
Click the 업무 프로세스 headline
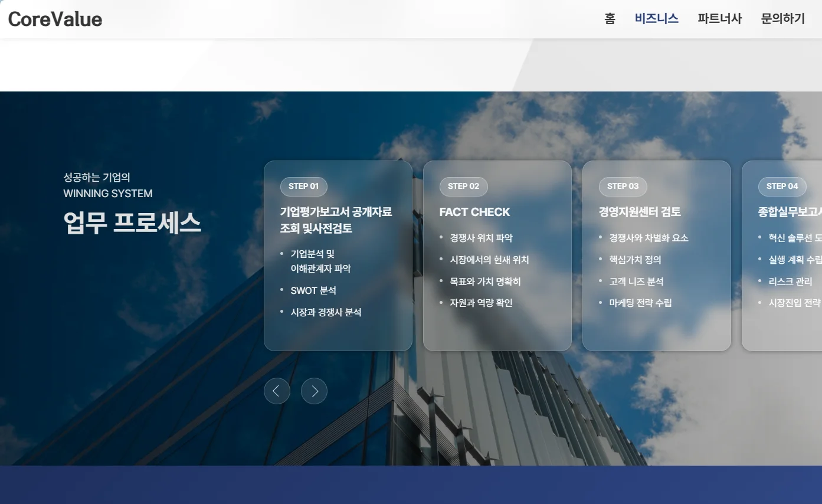[x=132, y=223]
